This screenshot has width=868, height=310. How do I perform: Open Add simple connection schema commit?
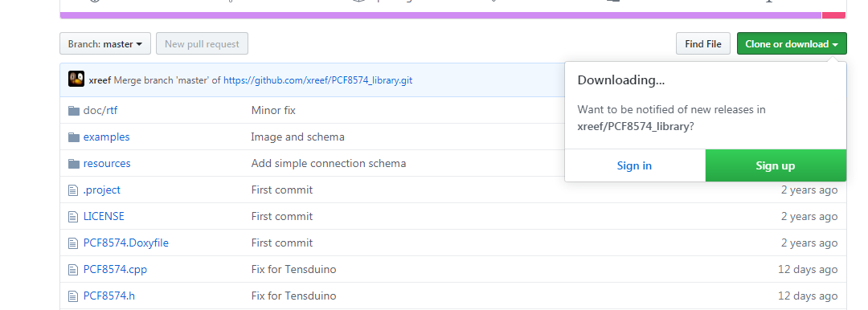click(329, 163)
